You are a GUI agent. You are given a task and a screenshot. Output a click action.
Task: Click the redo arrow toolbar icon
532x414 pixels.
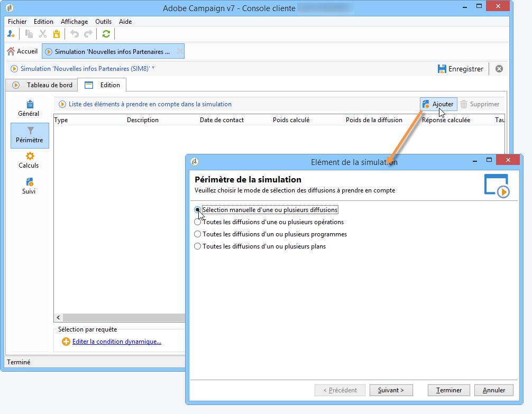88,34
